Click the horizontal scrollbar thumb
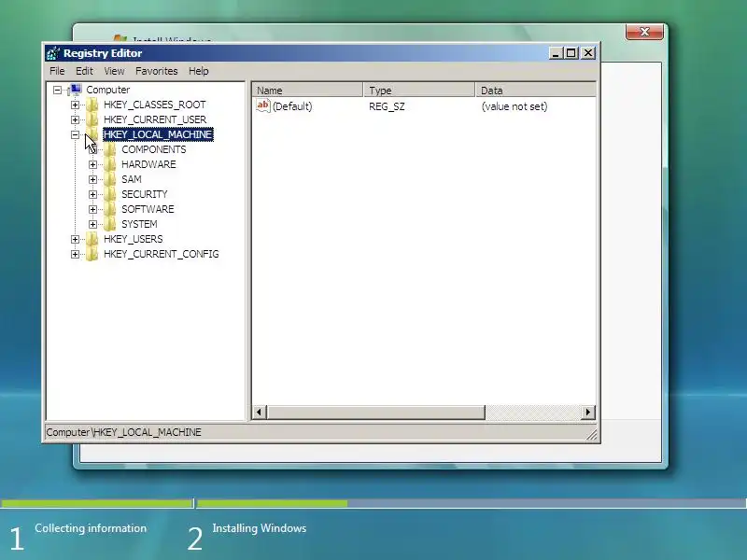Screen dimensions: 747x560 [376, 412]
